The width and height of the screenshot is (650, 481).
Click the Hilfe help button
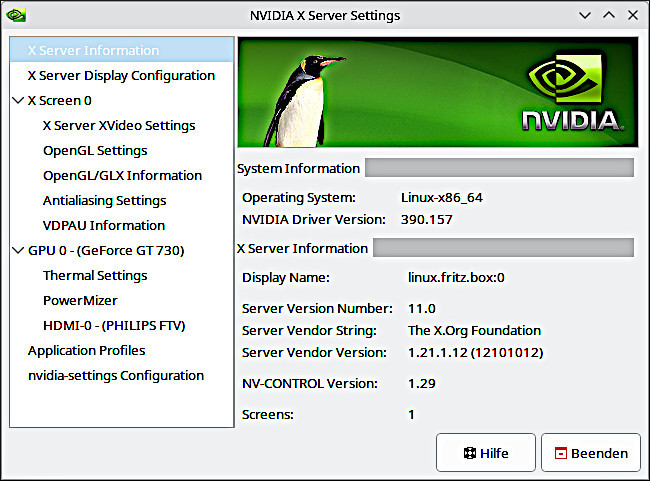coord(486,453)
